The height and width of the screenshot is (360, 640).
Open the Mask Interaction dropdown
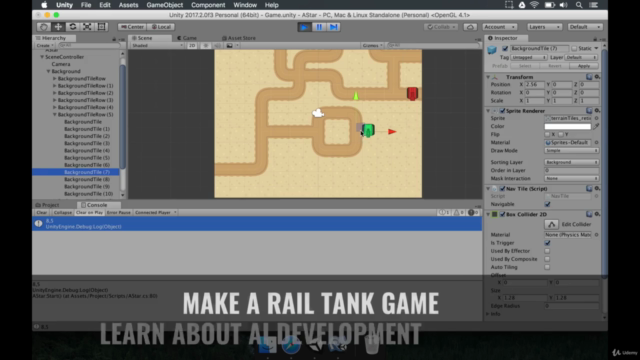coord(571,178)
